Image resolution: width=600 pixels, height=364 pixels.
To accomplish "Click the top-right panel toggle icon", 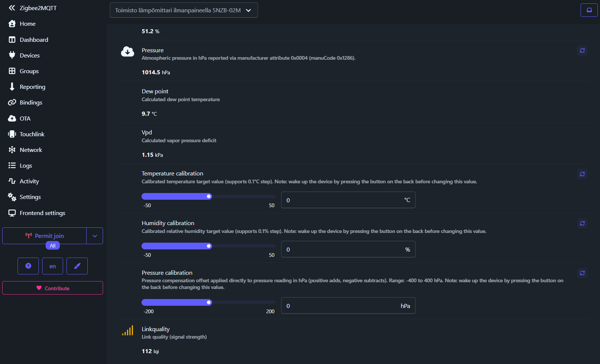I will click(x=589, y=10).
